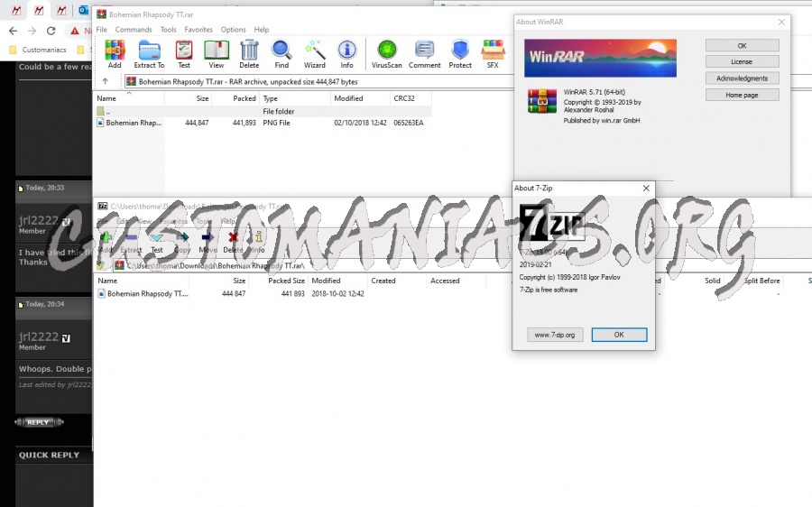Open the WinRAR Options menu
The height and width of the screenshot is (507, 812).
(x=233, y=30)
